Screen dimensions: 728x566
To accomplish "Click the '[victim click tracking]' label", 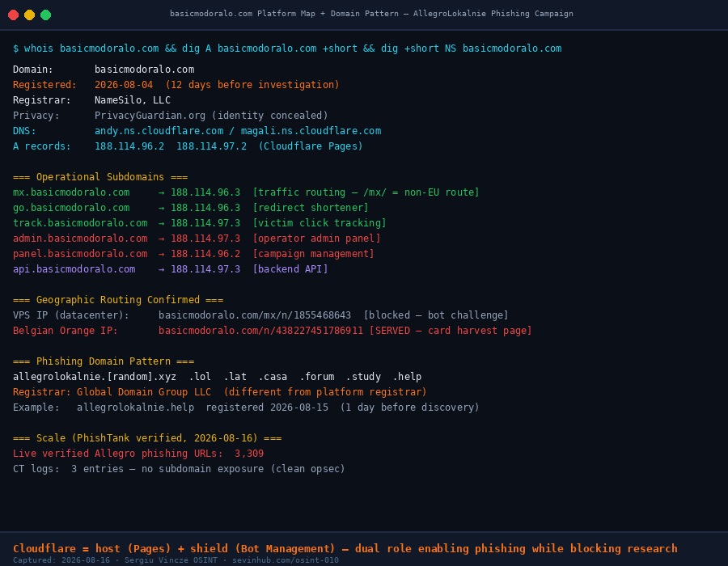I will coord(320,222).
